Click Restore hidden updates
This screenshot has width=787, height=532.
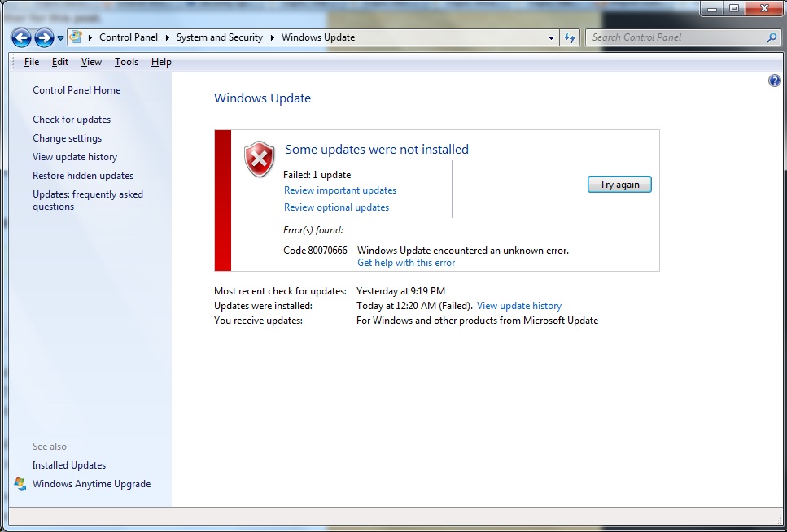click(x=83, y=176)
